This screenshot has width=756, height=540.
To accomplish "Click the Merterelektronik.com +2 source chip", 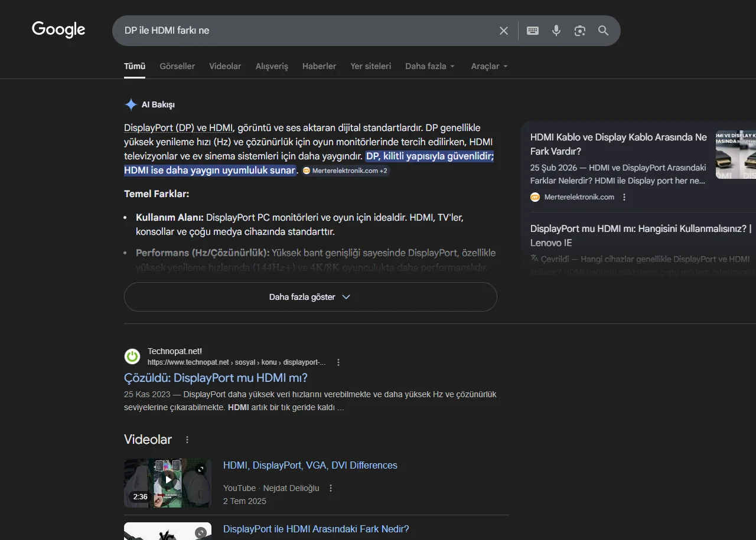I will tap(346, 171).
